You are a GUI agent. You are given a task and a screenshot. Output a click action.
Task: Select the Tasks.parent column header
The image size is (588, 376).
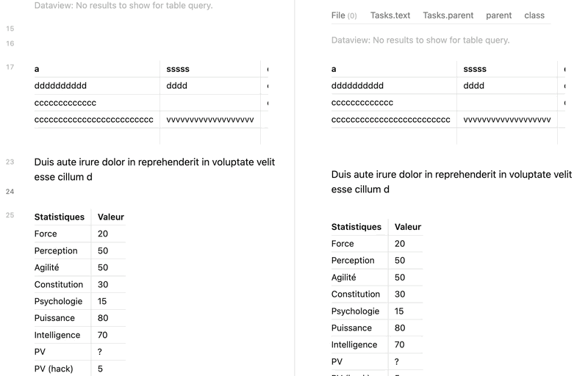coord(448,15)
